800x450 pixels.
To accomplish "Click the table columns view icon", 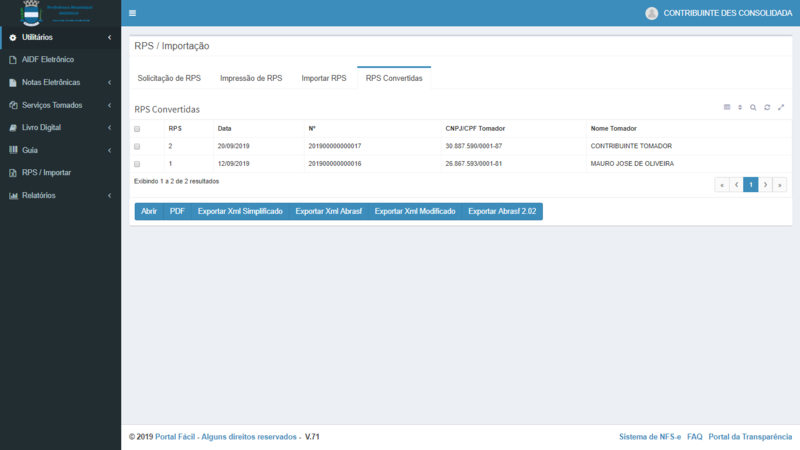I will point(727,107).
